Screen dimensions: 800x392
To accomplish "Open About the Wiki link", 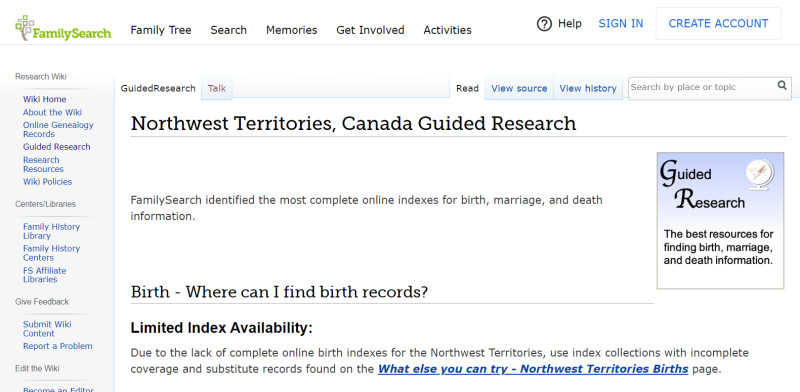I will (52, 112).
